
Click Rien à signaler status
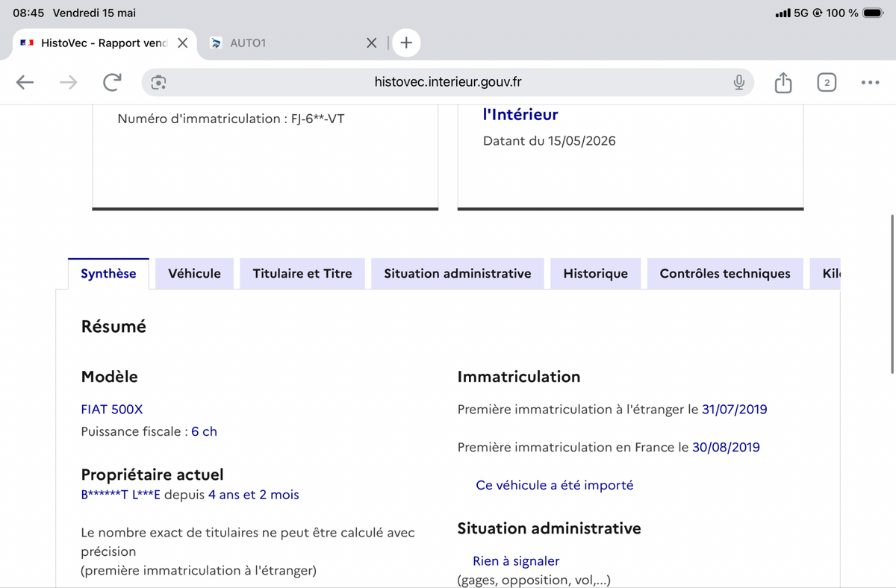(516, 561)
